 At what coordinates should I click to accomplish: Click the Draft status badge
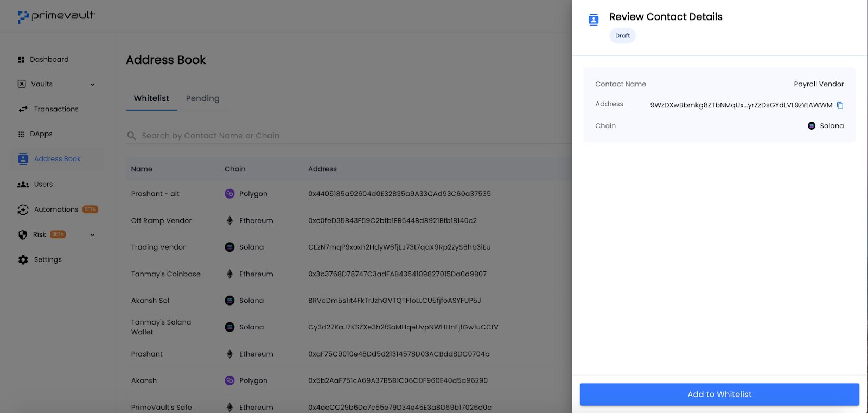623,36
